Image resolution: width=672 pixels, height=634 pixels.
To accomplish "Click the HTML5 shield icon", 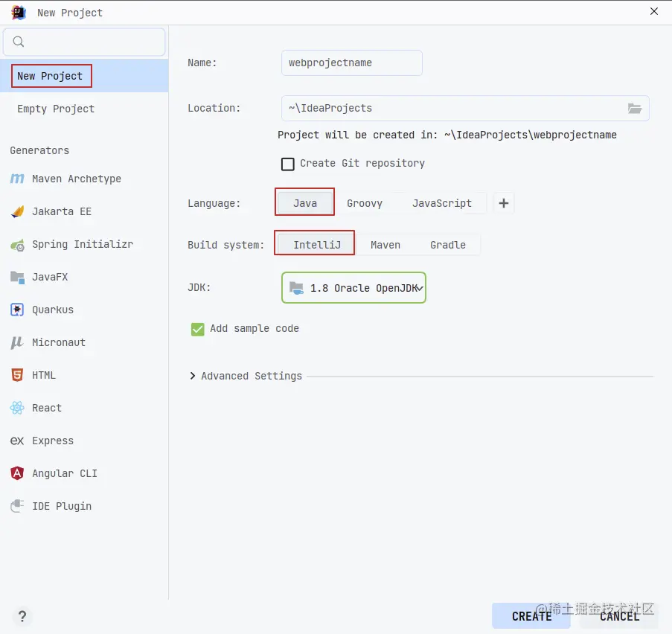I will pyautogui.click(x=17, y=375).
